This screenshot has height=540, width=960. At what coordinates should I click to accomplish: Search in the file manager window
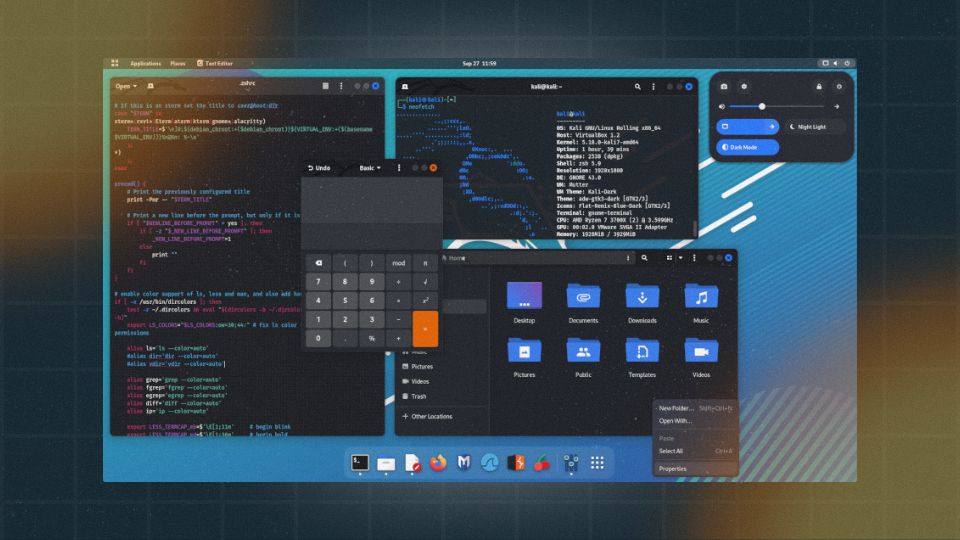[644, 258]
